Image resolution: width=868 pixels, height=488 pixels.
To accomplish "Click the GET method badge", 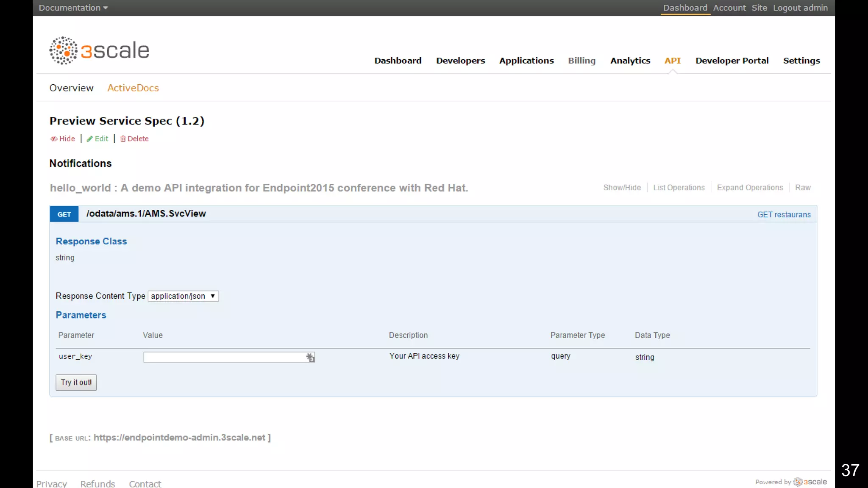I will pos(64,214).
